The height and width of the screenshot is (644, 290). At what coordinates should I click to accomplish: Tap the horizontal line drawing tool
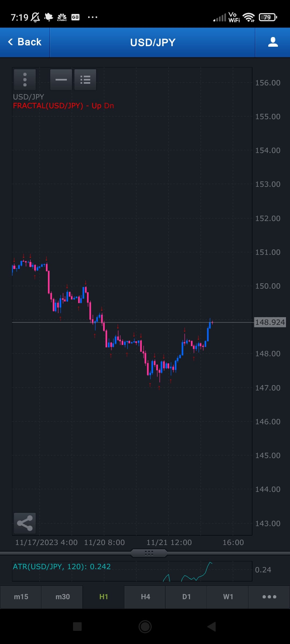[61, 80]
